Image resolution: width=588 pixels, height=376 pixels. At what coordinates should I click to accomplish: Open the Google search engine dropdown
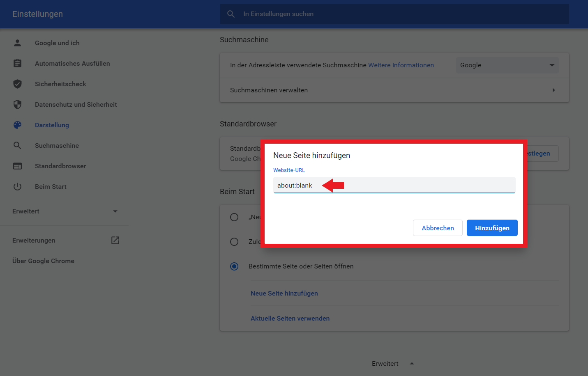(x=507, y=65)
